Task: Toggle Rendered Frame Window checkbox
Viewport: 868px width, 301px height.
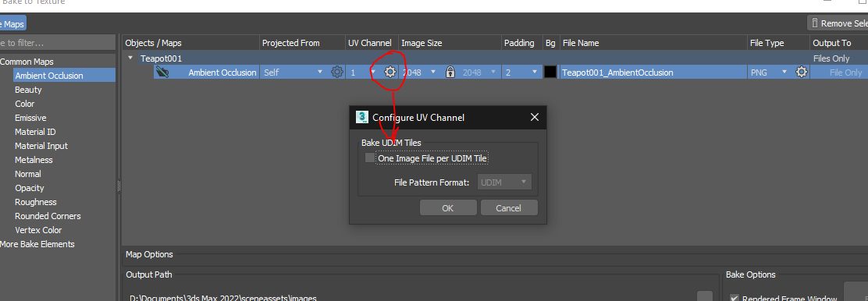Action: [x=734, y=298]
